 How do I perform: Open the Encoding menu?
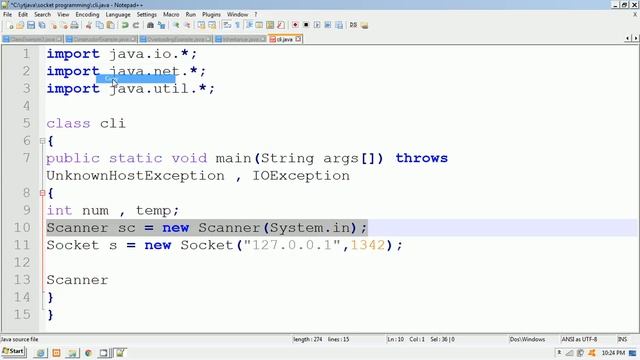87,14
